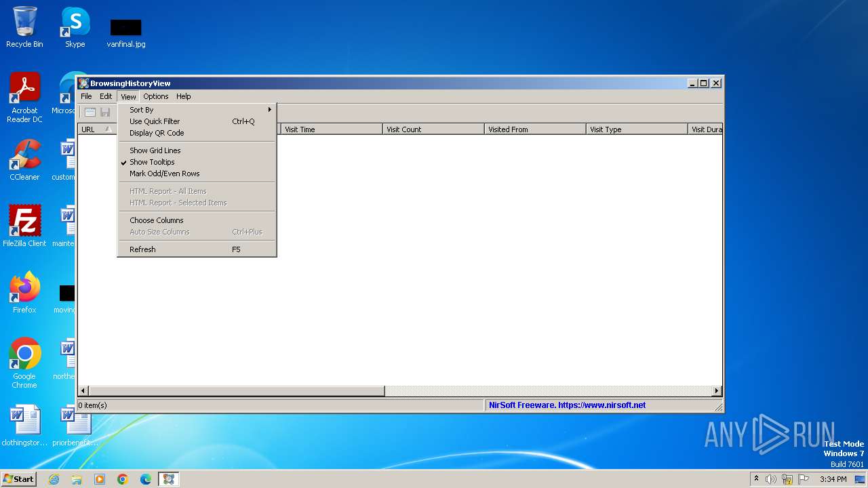The width and height of the screenshot is (868, 488).
Task: Open the clothingstor... Word document
Action: click(x=24, y=426)
